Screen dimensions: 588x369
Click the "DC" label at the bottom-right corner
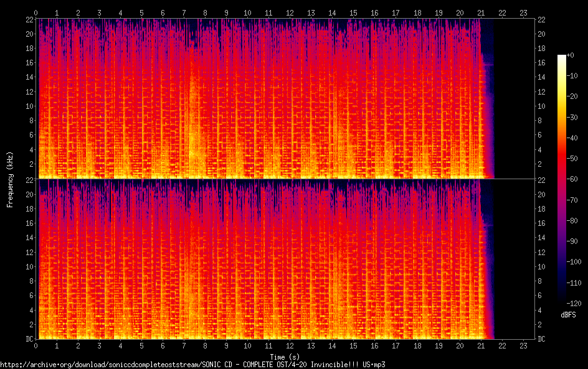542,339
